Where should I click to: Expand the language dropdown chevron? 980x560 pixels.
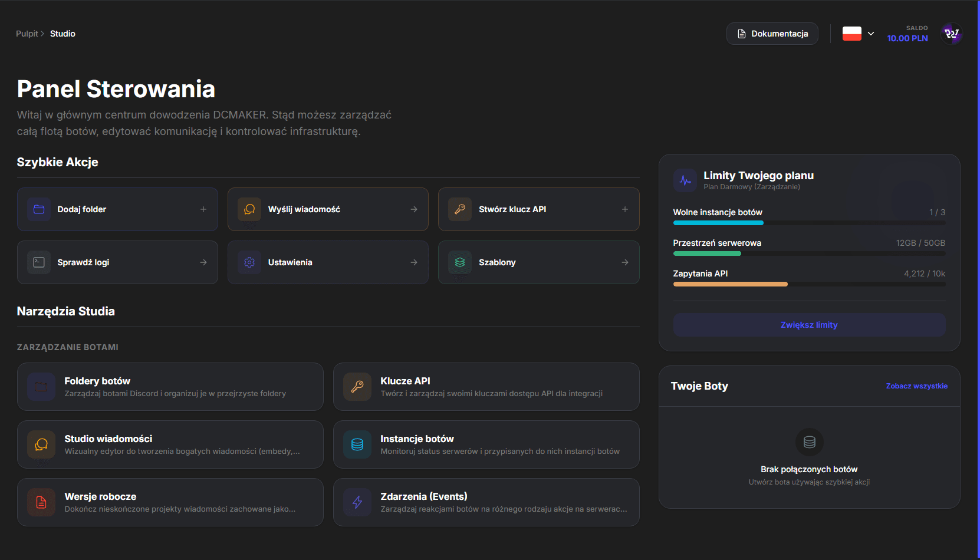871,34
